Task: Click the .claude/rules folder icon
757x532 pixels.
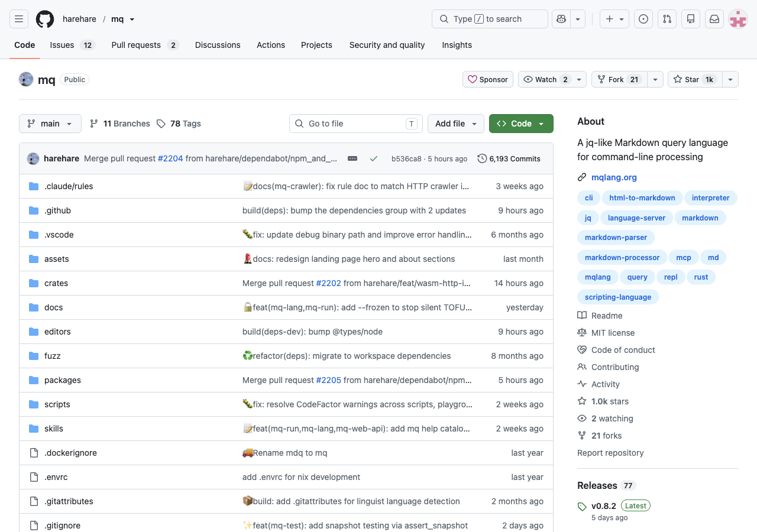Action: (x=34, y=186)
